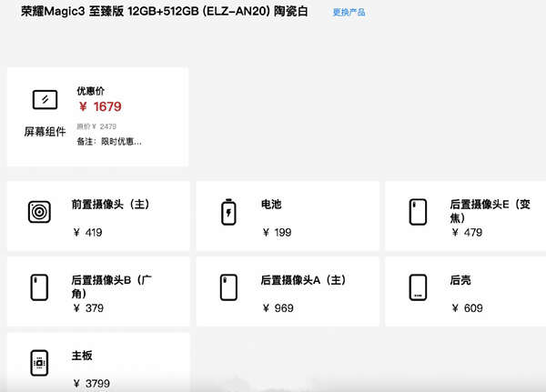Select the screen assembly icon
Image resolution: width=546 pixels, height=392 pixels.
[45, 99]
